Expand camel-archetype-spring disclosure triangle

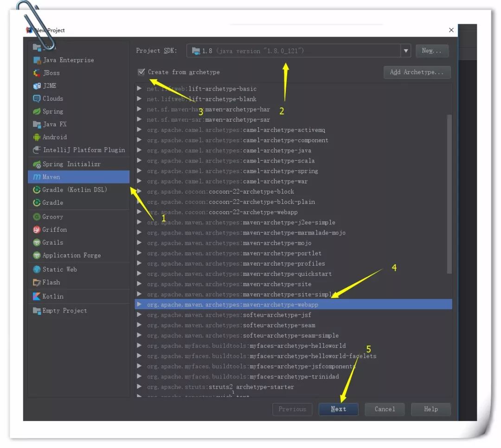(x=139, y=171)
